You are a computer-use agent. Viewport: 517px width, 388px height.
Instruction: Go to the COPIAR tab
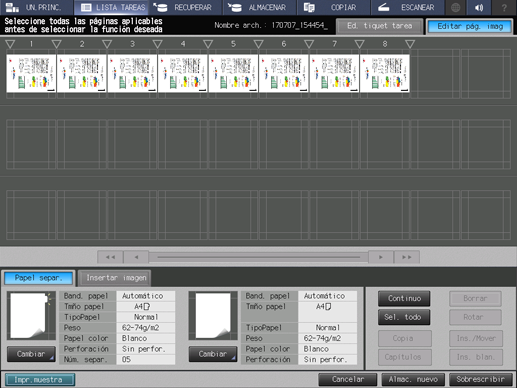(x=333, y=7)
